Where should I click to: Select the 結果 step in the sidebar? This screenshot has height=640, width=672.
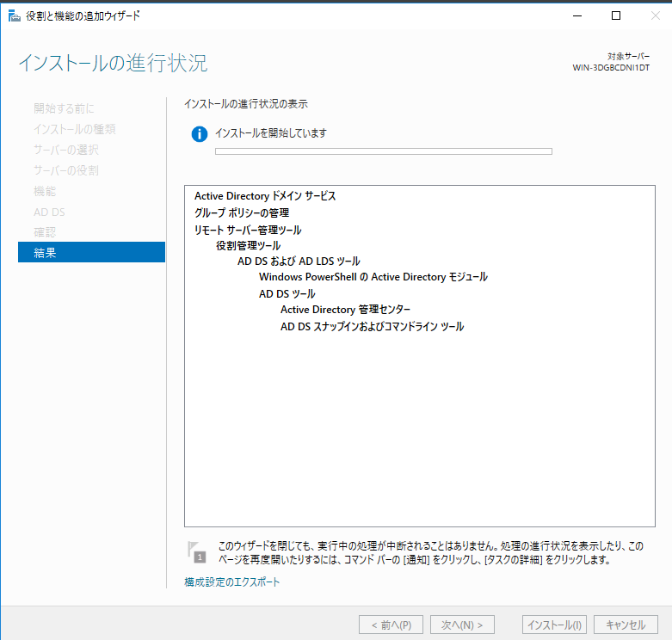91,252
